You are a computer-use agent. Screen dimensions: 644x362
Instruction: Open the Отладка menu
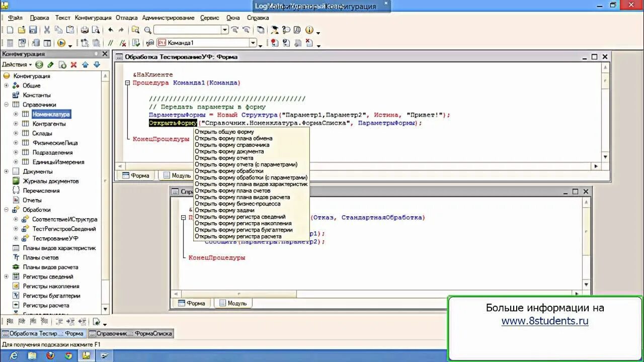click(x=127, y=18)
